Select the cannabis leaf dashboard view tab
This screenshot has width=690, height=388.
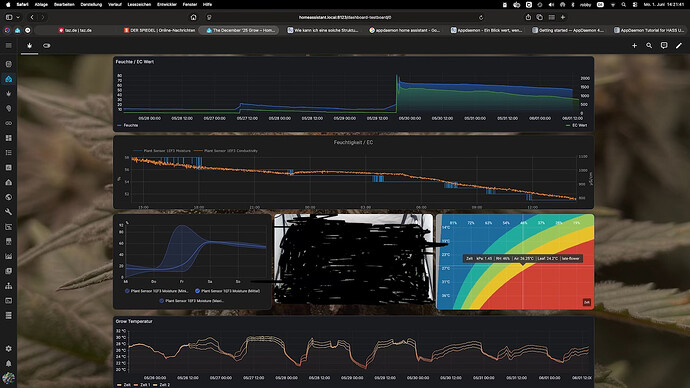coord(29,45)
